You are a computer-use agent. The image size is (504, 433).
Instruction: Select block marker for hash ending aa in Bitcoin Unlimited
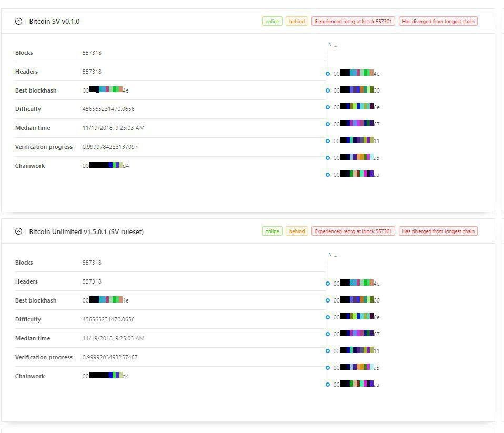pos(328,385)
